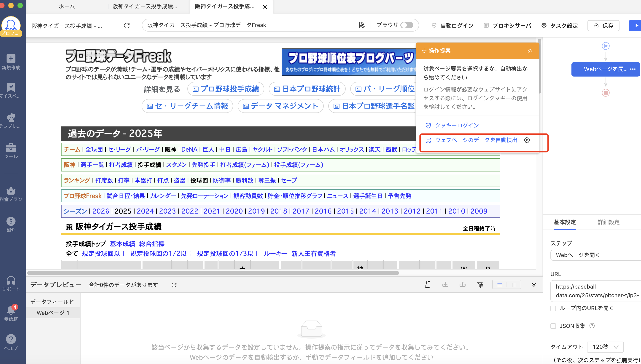Switch to vertical column view icon
The image size is (641, 364).
point(514,285)
